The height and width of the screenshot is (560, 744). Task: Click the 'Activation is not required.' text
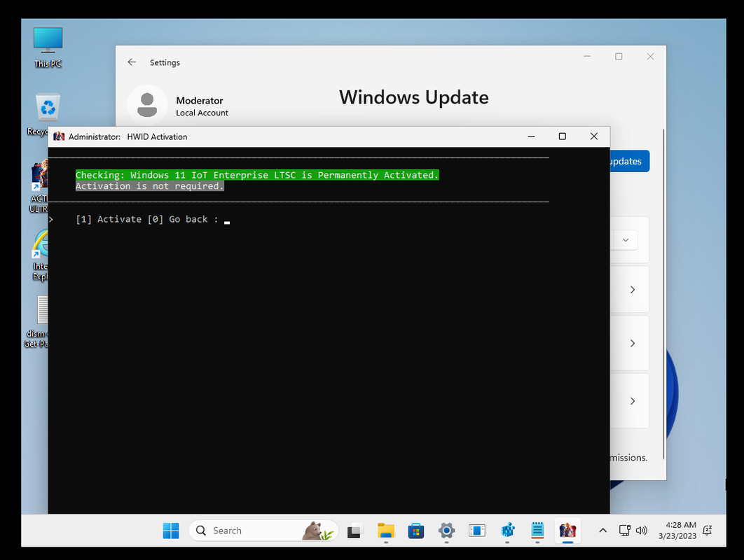pyautogui.click(x=149, y=186)
